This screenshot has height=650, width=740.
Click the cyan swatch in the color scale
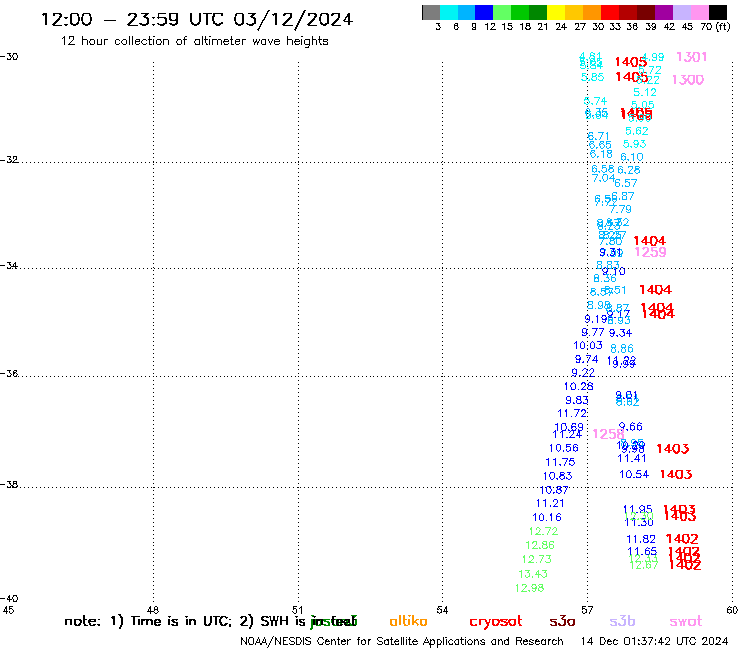[449, 12]
